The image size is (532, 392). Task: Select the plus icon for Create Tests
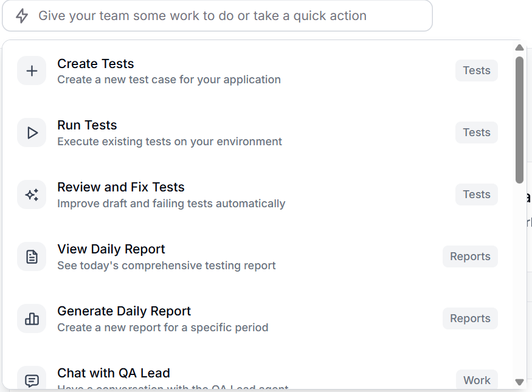tap(31, 70)
